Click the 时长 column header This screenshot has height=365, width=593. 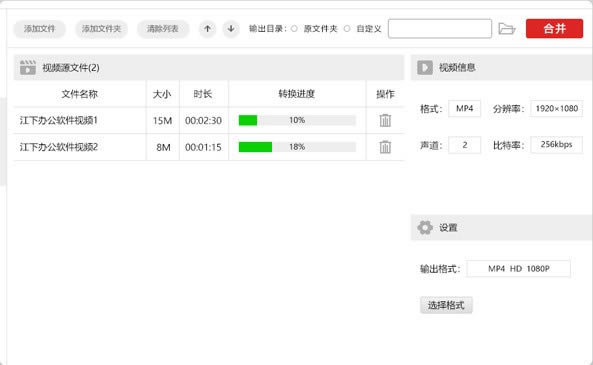pos(203,94)
